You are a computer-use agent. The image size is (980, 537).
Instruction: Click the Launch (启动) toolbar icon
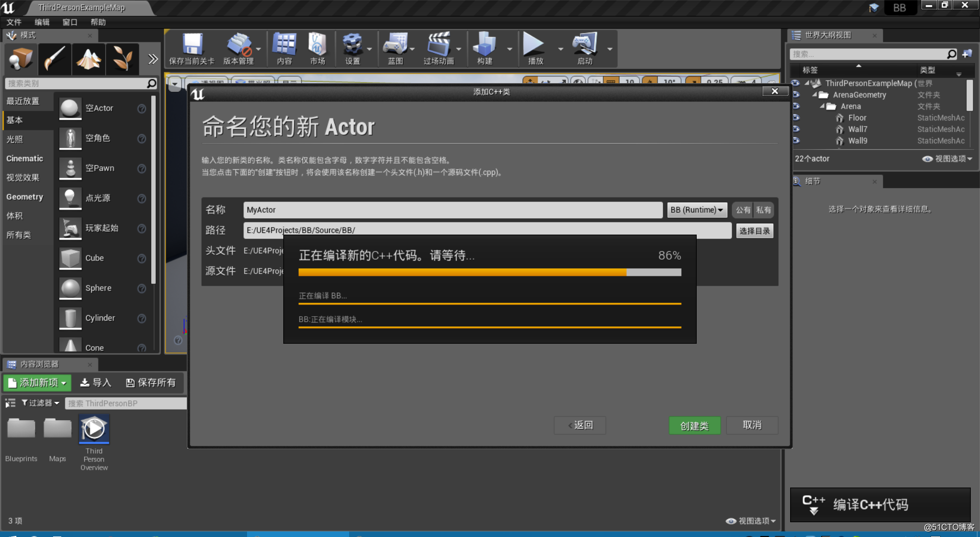click(584, 45)
